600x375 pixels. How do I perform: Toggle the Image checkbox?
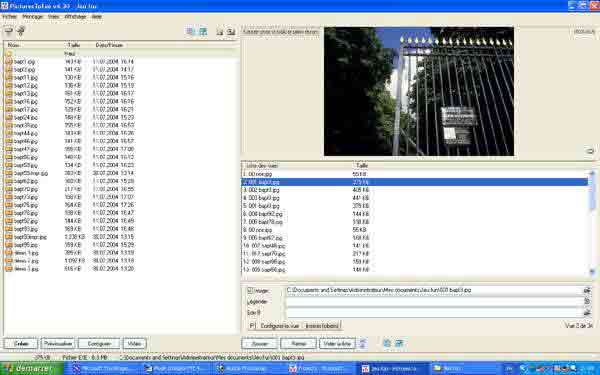tap(250, 290)
